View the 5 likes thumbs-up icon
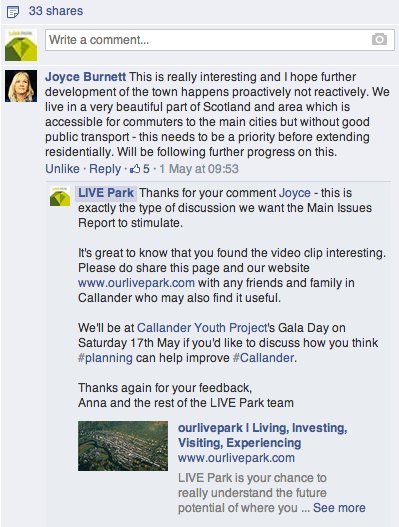The width and height of the screenshot is (399, 527). coord(135,169)
